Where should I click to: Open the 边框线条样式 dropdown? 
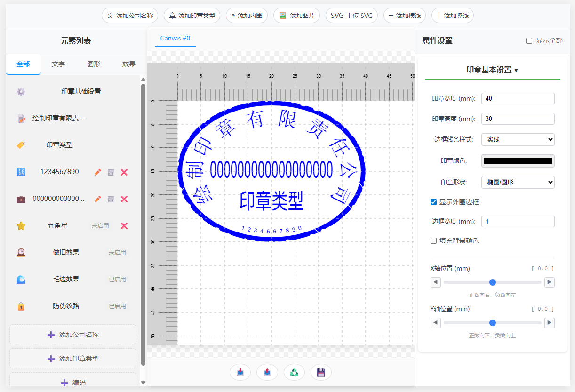[x=518, y=139]
